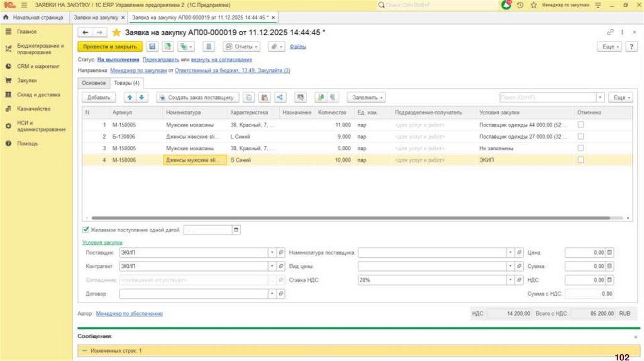This screenshot has height=361, width=644.
Task: Click the 'вернуть на согласование' link
Action: [221, 60]
